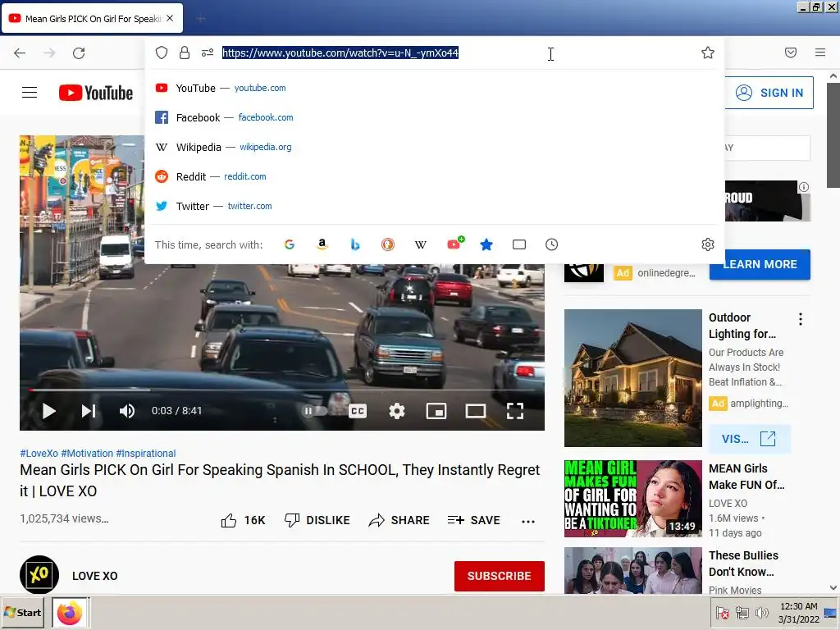The image size is (840, 630).
Task: Click the Firefox taskbar button
Action: pos(71,612)
